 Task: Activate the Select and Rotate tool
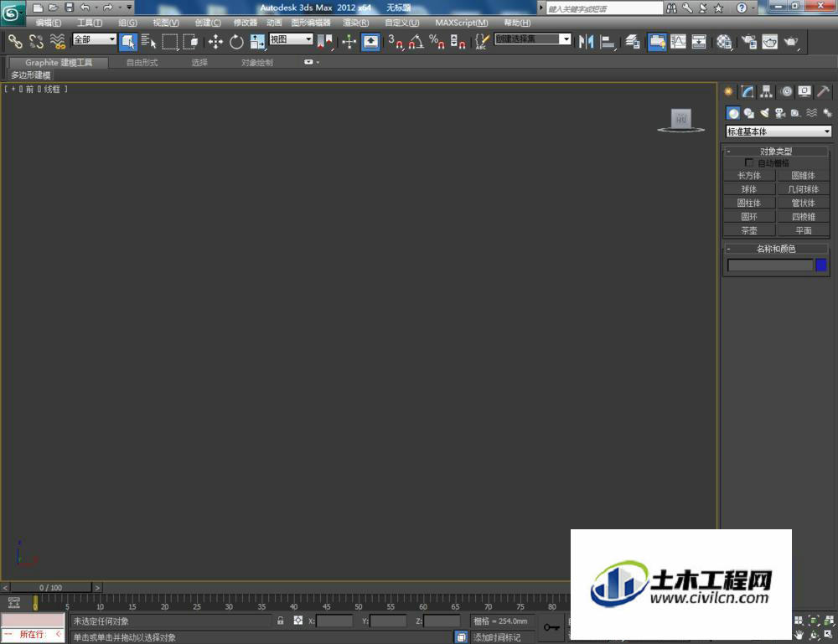236,41
